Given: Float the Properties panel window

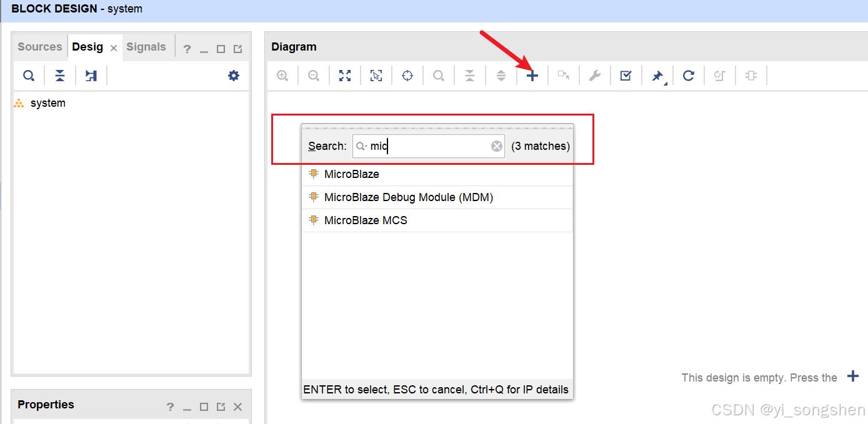Looking at the screenshot, I should [221, 407].
